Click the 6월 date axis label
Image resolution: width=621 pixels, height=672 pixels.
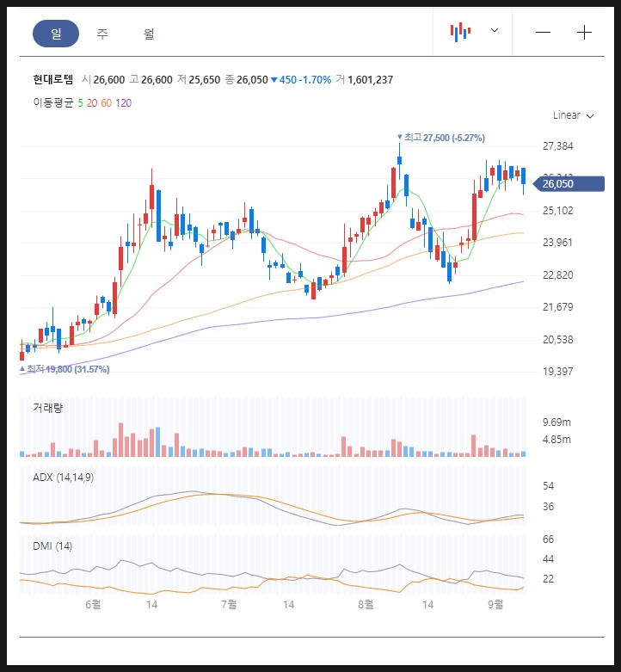coord(93,604)
